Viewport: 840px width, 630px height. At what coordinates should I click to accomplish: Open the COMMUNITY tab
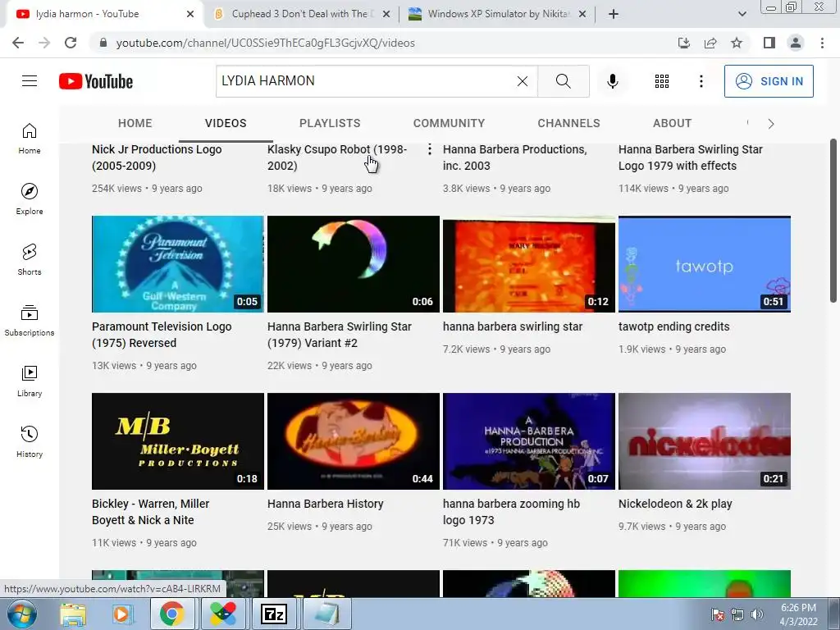[449, 123]
